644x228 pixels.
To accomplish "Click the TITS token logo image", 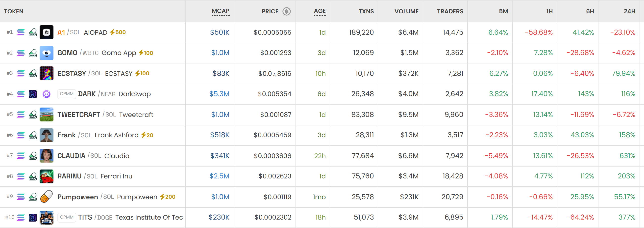I will coord(47,217).
